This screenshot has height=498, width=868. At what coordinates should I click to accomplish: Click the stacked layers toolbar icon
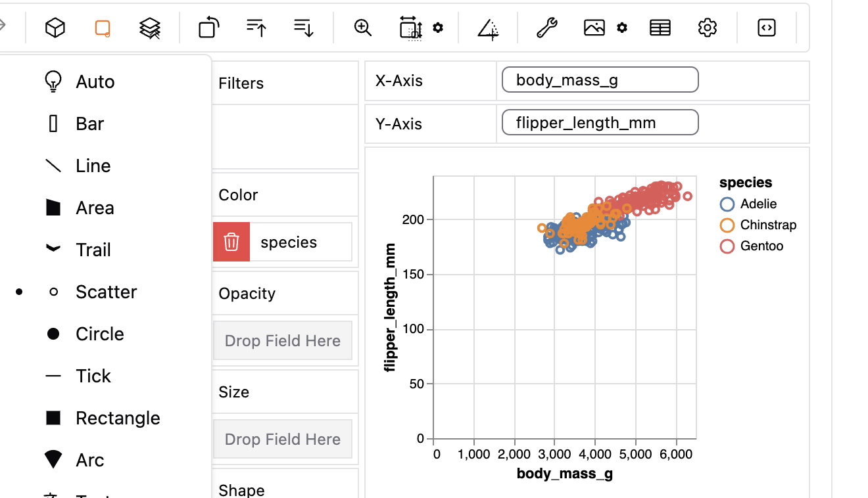(150, 28)
